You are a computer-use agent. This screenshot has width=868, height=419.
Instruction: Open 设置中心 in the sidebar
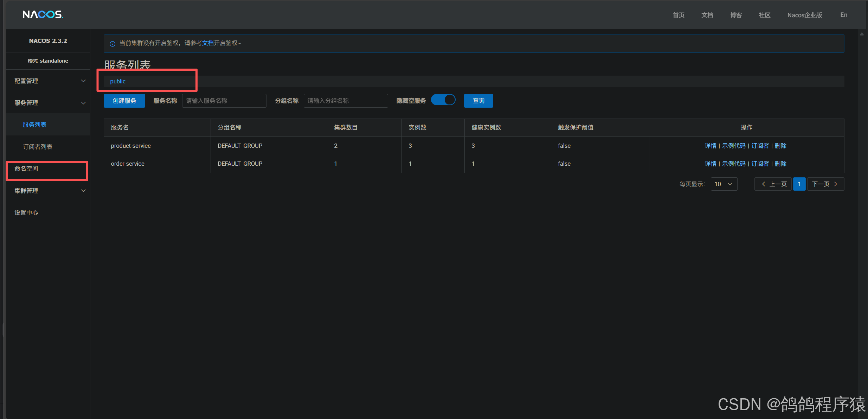(x=26, y=212)
